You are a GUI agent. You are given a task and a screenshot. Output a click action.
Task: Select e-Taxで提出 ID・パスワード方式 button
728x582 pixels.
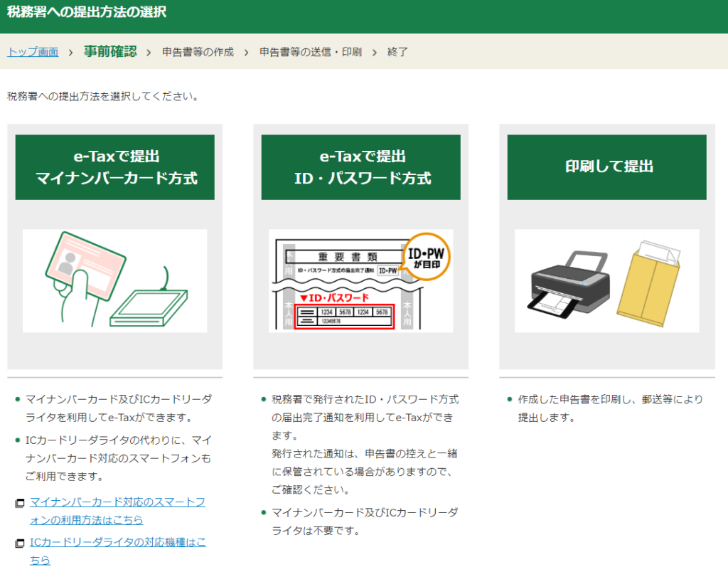coord(360,167)
